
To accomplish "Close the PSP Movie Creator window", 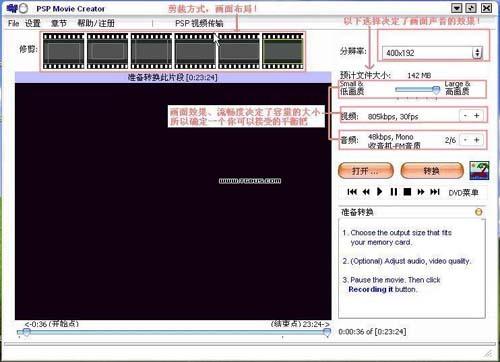I will click(x=486, y=8).
